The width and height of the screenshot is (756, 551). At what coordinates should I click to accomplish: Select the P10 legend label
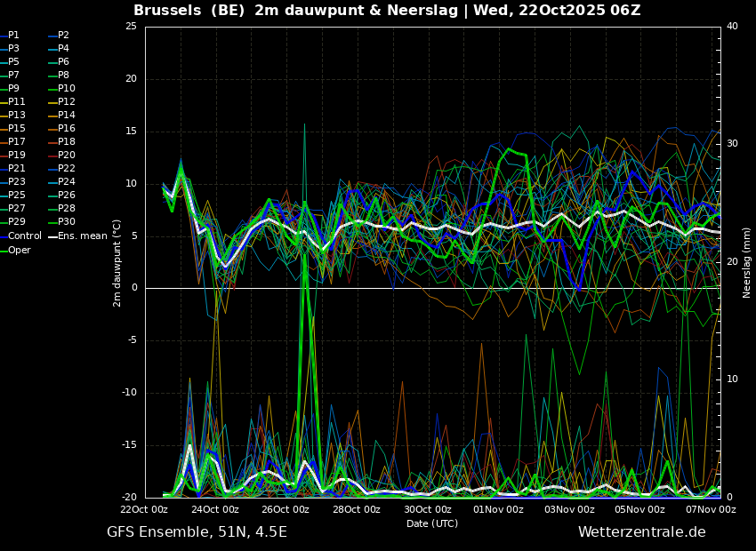coord(67,89)
